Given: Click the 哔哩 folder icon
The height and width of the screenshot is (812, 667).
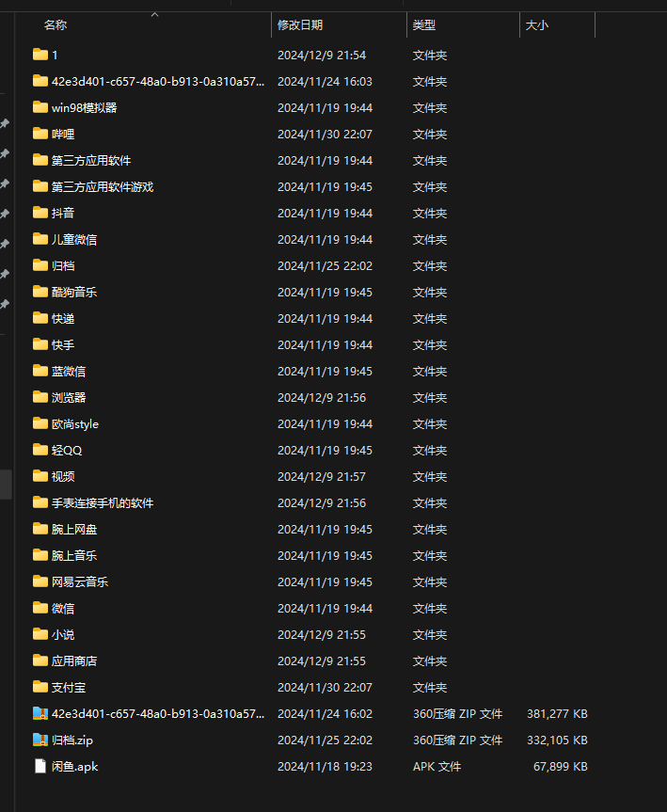Looking at the screenshot, I should tap(40, 134).
